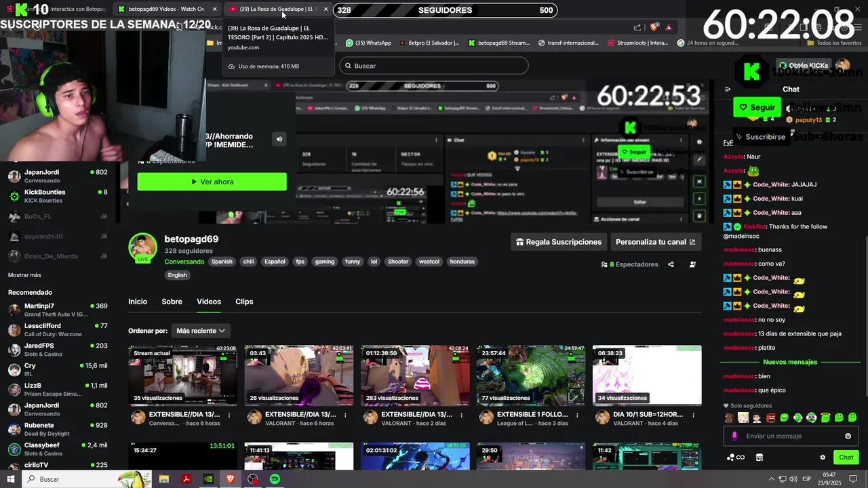Viewport: 868px width, 488px height.
Task: Click Personaliza tu canal button
Action: pyautogui.click(x=655, y=242)
